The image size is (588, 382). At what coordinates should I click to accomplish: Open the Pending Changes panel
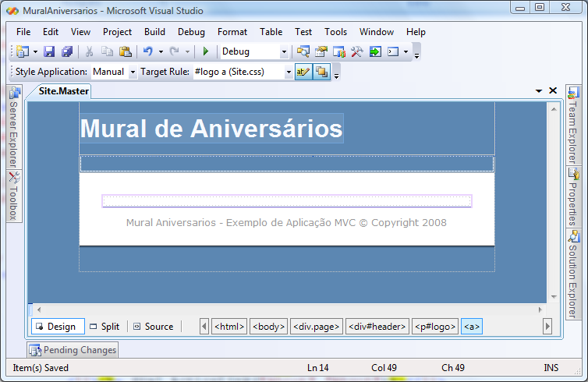click(73, 350)
